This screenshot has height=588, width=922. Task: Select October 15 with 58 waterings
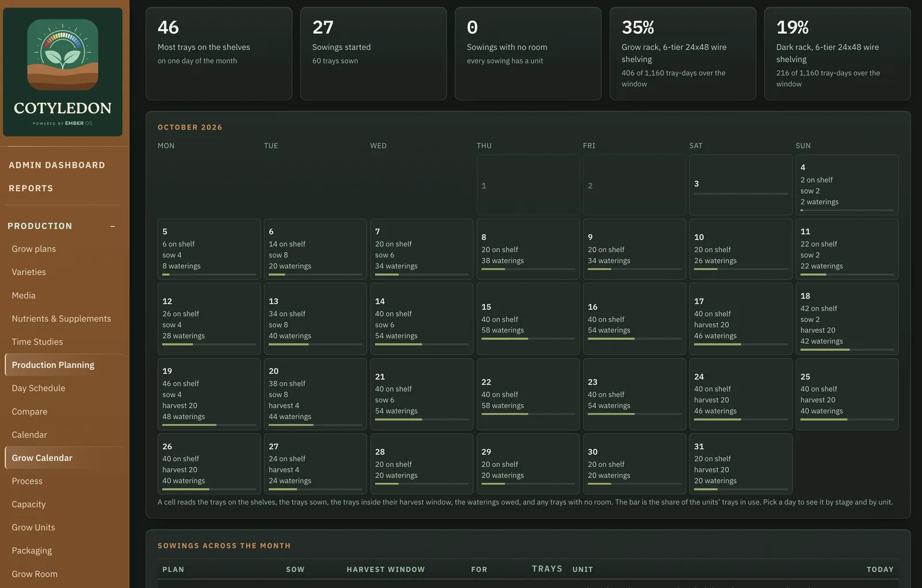coord(528,318)
